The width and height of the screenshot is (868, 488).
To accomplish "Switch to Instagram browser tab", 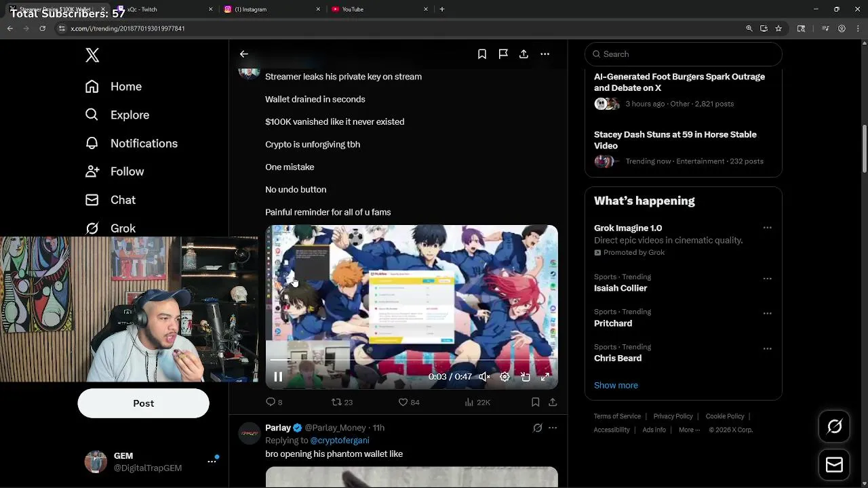I will point(273,9).
